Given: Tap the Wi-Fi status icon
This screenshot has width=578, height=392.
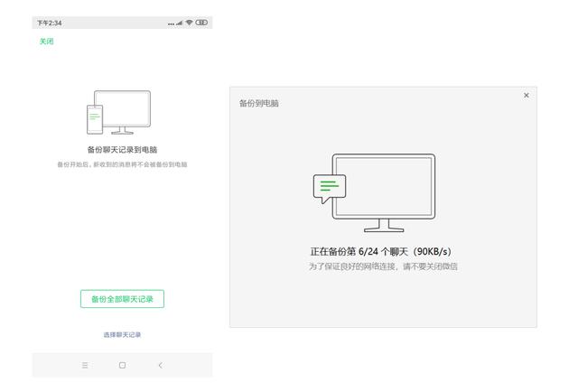Looking at the screenshot, I should point(190,23).
